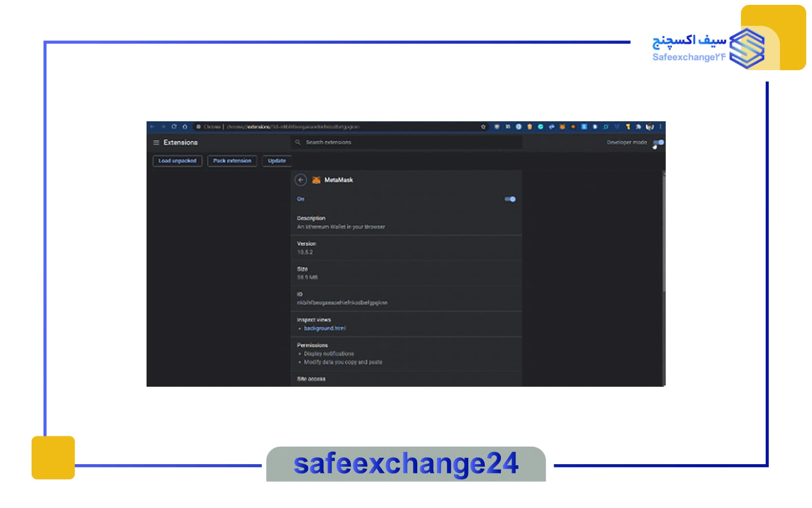The width and height of the screenshot is (812, 508).
Task: Click the search magnifier icon in extensions bar
Action: [298, 142]
